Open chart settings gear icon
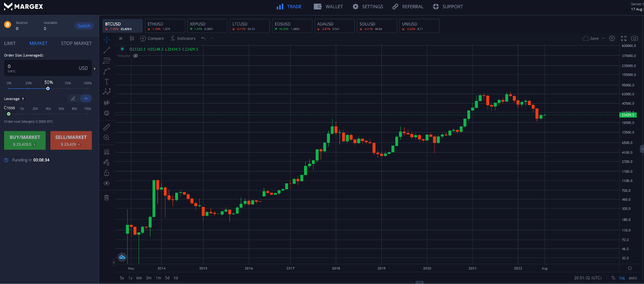The width and height of the screenshot is (644, 284). click(x=612, y=39)
